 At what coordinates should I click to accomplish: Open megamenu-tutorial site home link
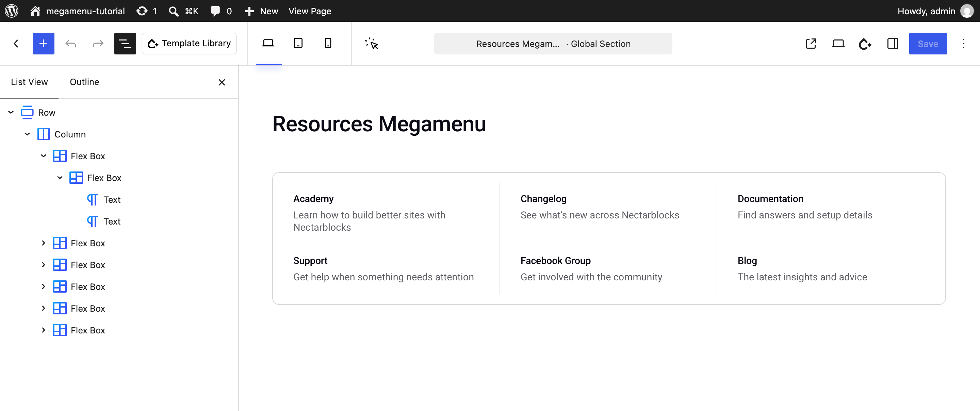click(78, 11)
